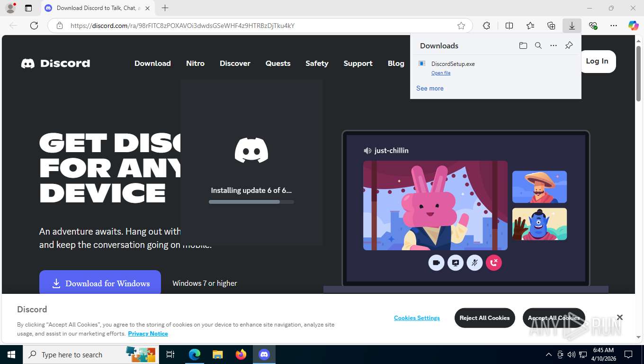Open the Windows Start menu
The image size is (644, 364).
11,355
